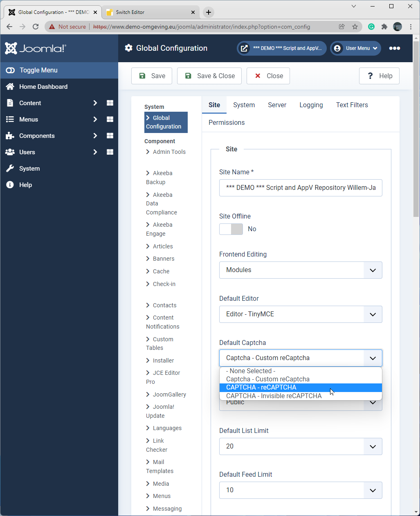
Task: Click the Joomla logo in sidebar
Action: (35, 48)
